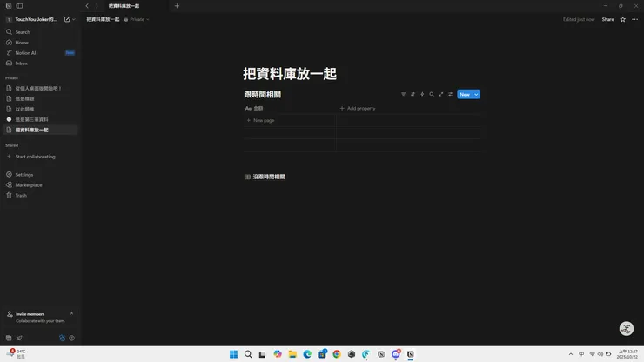Go forward using the right arrow
Screen dimensions: 644x362
pyautogui.click(x=97, y=6)
